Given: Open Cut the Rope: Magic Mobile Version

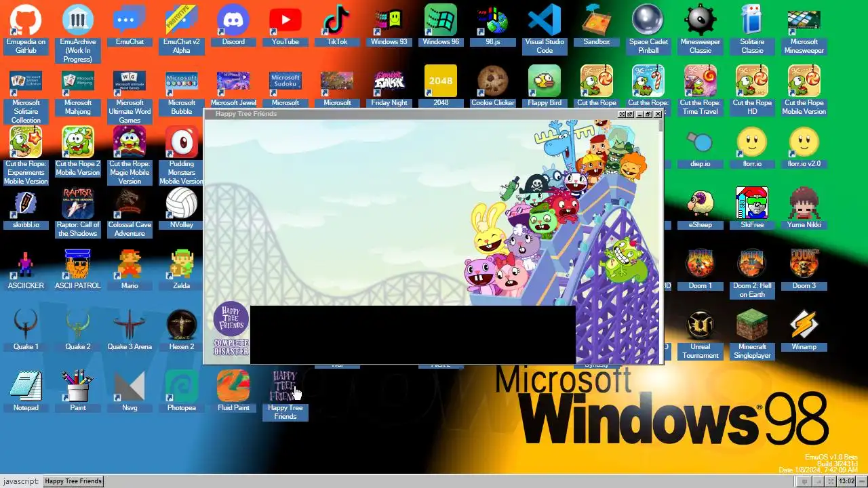Looking at the screenshot, I should tap(130, 143).
